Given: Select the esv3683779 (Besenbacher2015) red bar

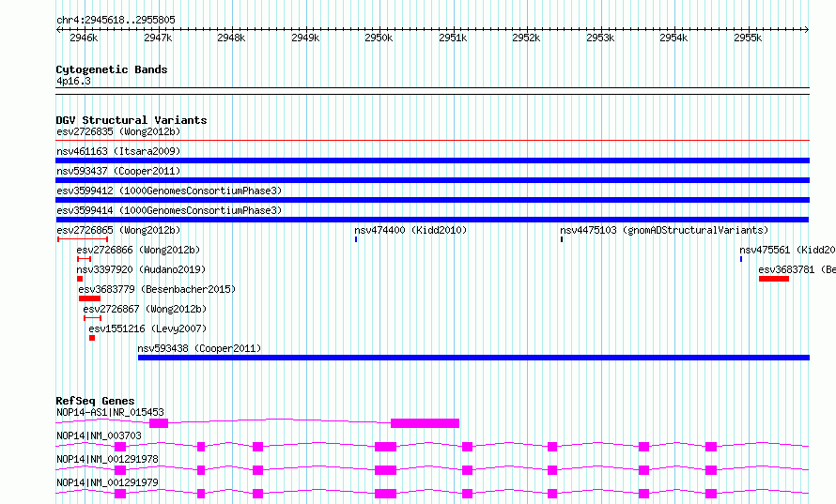Looking at the screenshot, I should pyautogui.click(x=89, y=298).
